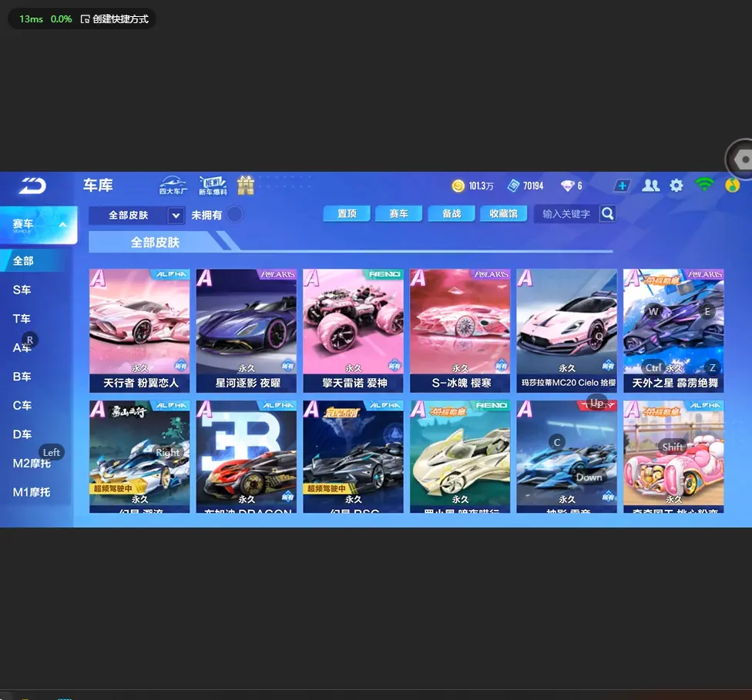Select the 雾山五行 branded car card
The height and width of the screenshot is (700, 752).
[x=139, y=457]
